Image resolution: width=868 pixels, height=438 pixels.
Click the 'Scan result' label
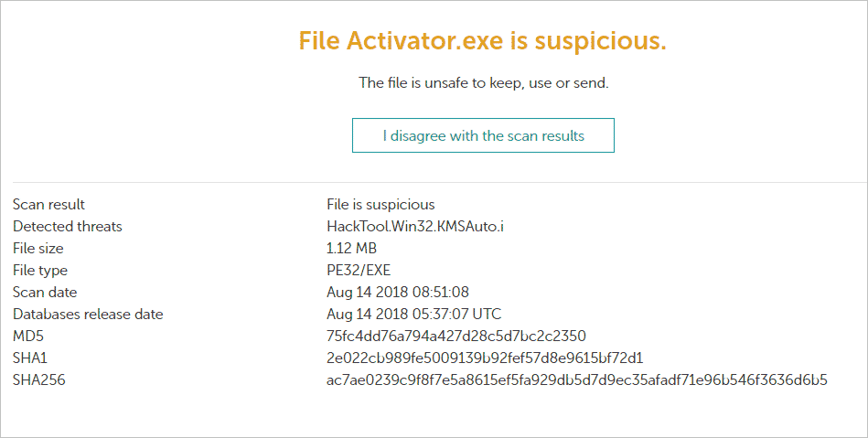[48, 204]
